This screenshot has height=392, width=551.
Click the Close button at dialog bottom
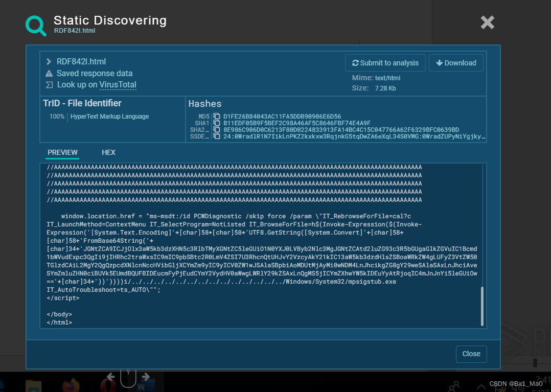[x=471, y=354]
